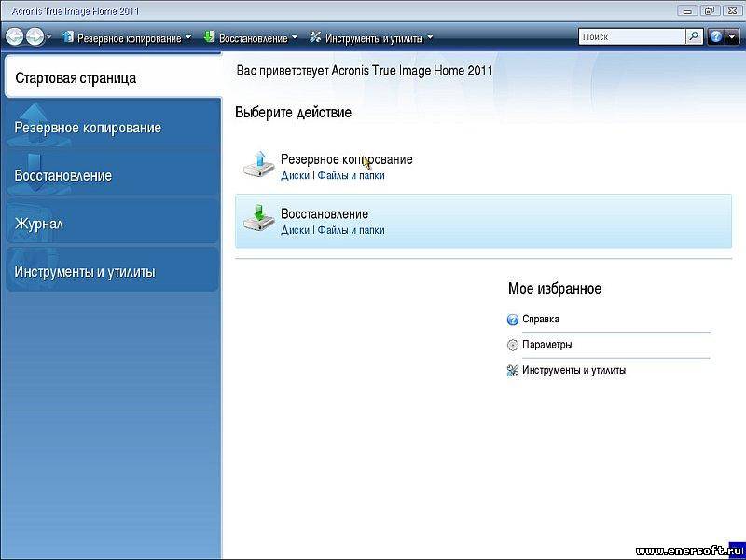Click Диски link under Восстановление
This screenshot has width=746, height=560.
(295, 230)
